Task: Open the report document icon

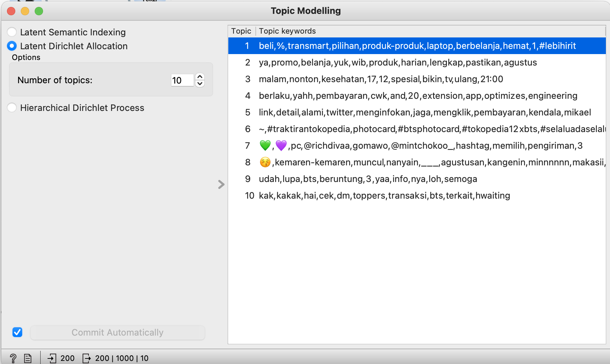Action: [28, 358]
